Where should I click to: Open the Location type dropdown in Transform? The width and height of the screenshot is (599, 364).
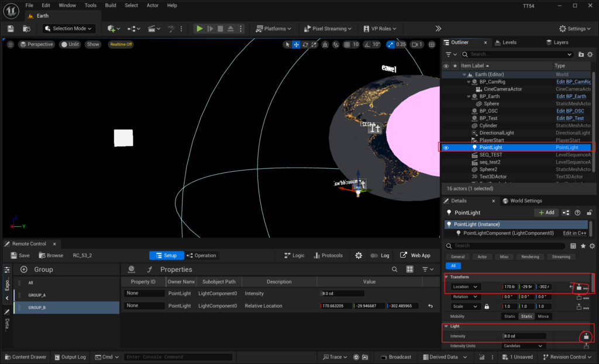pyautogui.click(x=465, y=286)
